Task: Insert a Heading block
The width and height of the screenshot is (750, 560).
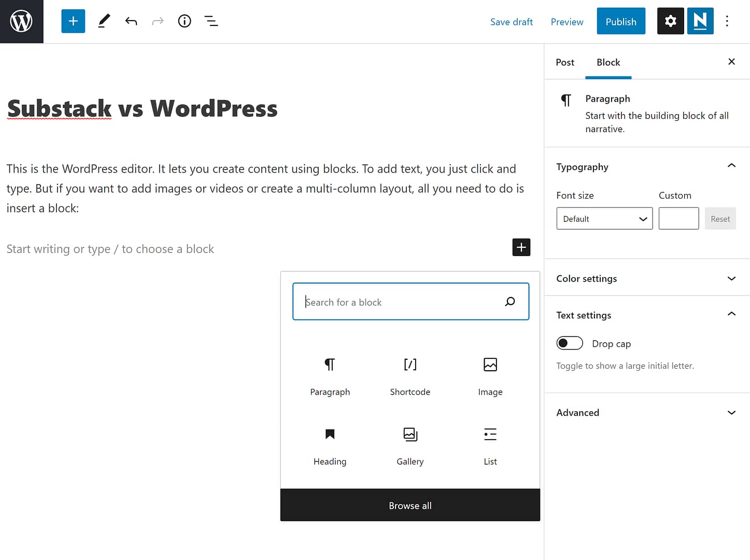Action: (x=330, y=446)
